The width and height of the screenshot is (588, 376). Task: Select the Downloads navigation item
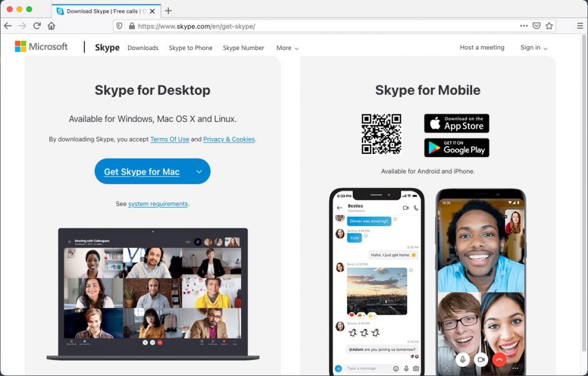(142, 48)
